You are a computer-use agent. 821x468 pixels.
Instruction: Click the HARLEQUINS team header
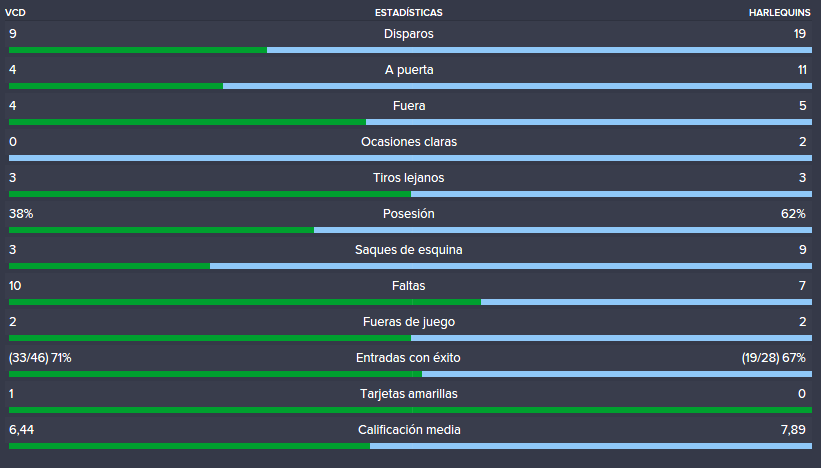coord(779,13)
